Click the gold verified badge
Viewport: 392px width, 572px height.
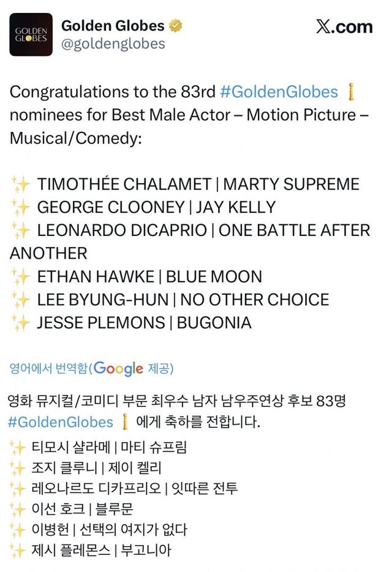176,26
